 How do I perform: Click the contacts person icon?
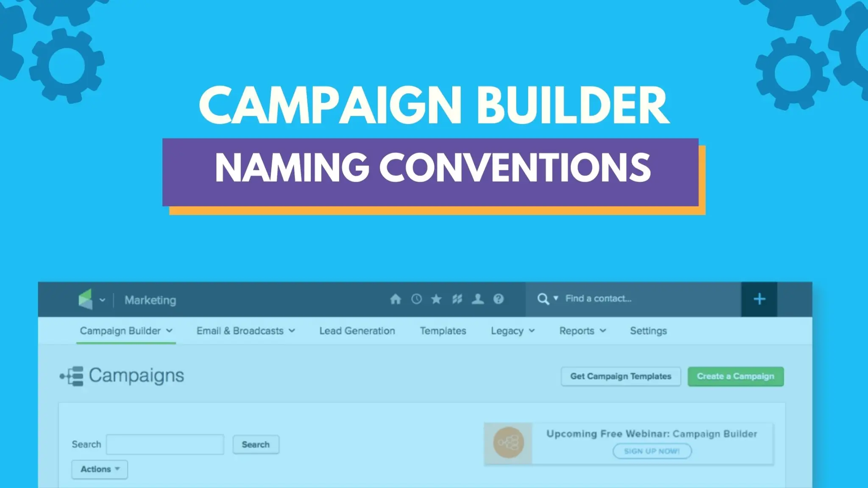coord(478,299)
